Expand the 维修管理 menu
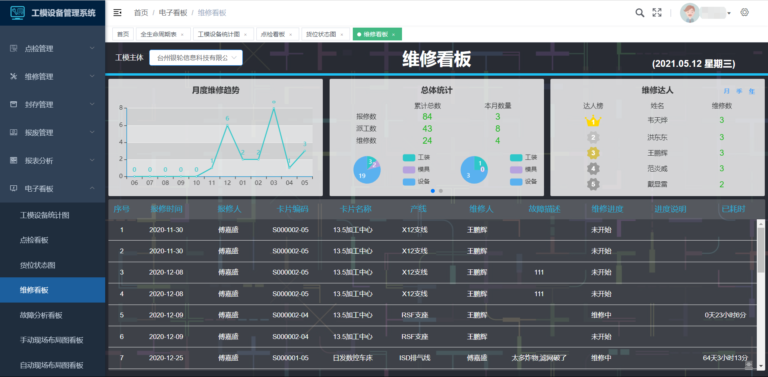Screen dimensions: 768x377 (x=92, y=76)
